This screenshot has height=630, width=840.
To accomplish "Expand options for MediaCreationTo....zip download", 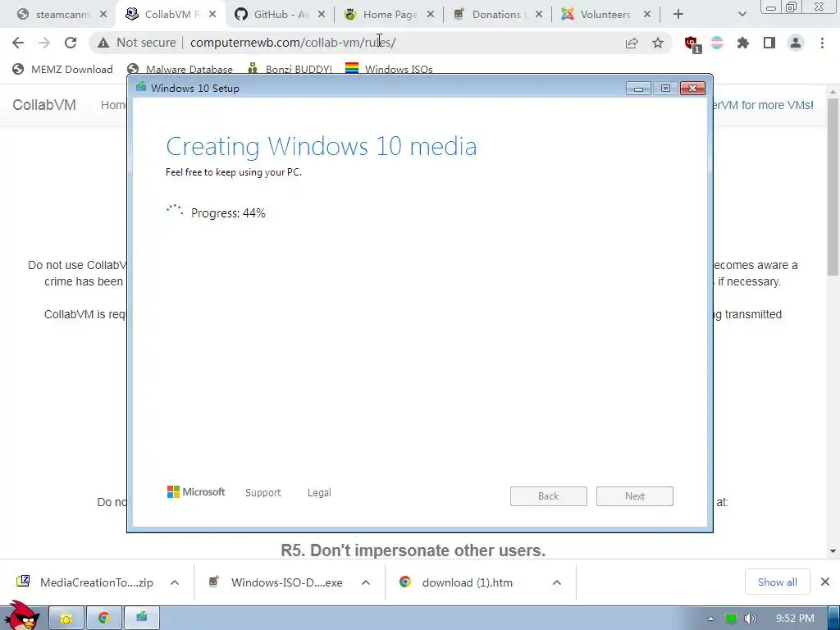I will click(x=175, y=582).
